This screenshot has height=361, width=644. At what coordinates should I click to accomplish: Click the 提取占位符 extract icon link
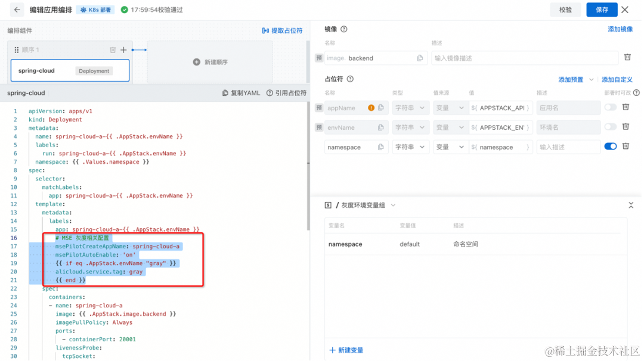pos(283,31)
